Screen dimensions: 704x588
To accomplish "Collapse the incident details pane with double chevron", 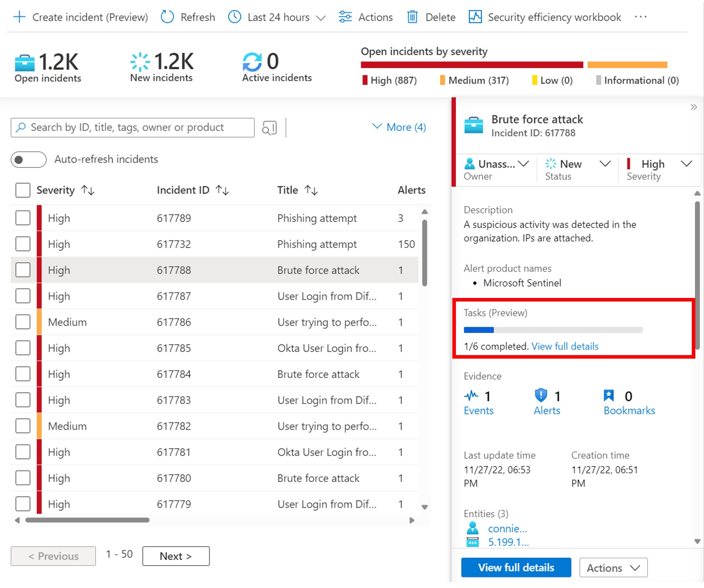I will [x=693, y=107].
